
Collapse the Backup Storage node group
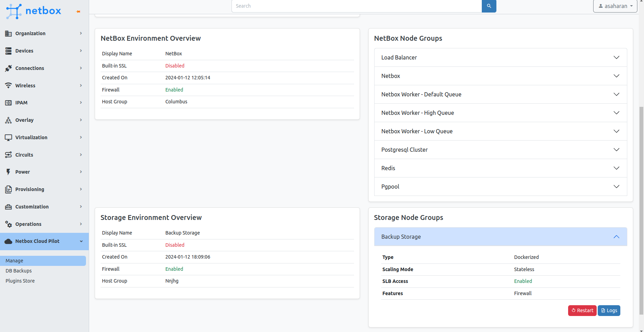[x=501, y=237]
